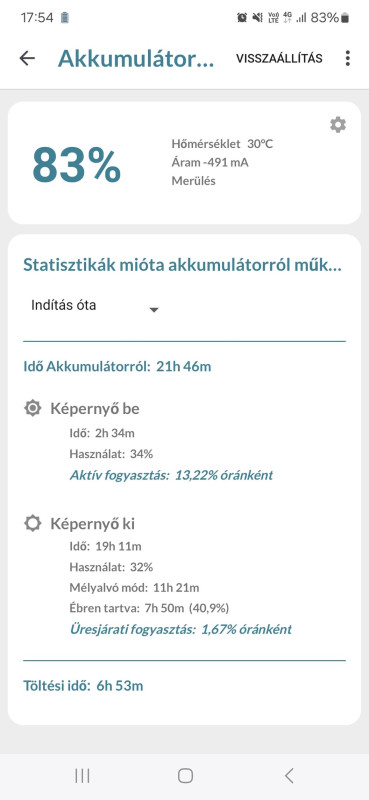Image resolution: width=369 pixels, height=800 pixels.
Task: Tap the alarm icon in status bar
Action: tap(241, 18)
